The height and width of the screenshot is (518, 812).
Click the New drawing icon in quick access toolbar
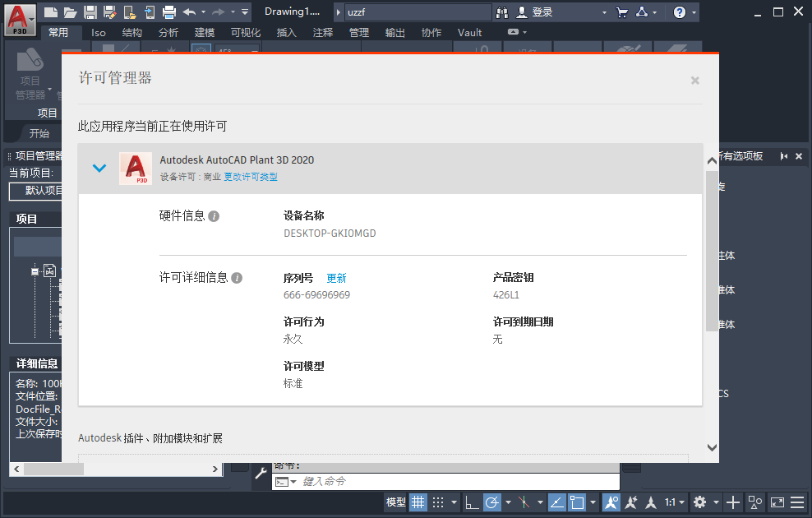[x=51, y=12]
